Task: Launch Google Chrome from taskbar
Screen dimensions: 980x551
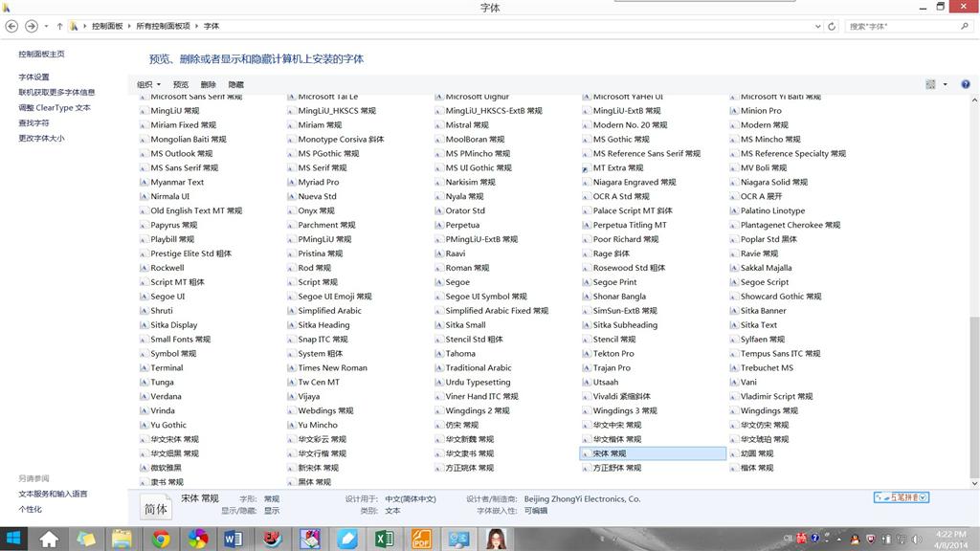Action: pyautogui.click(x=161, y=539)
